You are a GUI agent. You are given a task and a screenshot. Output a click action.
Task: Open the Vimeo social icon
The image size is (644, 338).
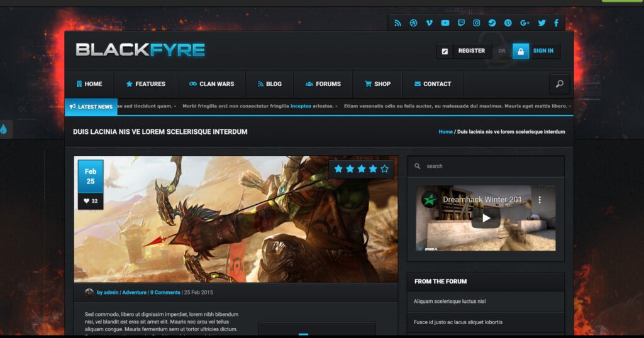pyautogui.click(x=429, y=23)
